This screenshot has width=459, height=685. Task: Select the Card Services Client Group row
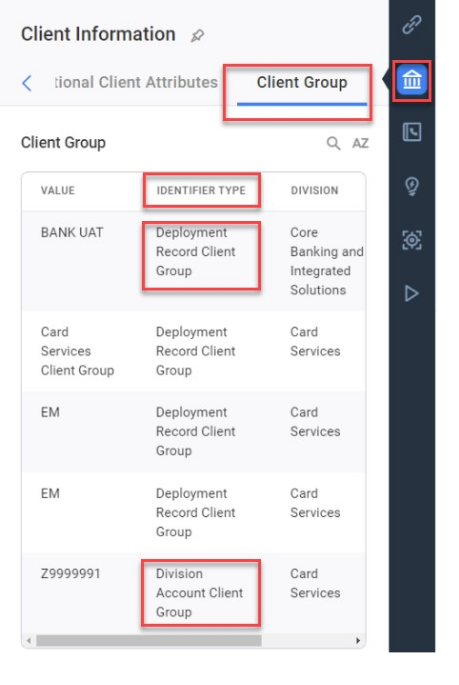(x=193, y=351)
